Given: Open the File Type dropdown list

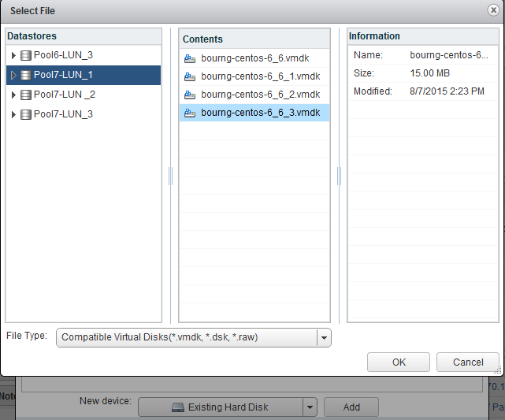Looking at the screenshot, I should (x=323, y=337).
